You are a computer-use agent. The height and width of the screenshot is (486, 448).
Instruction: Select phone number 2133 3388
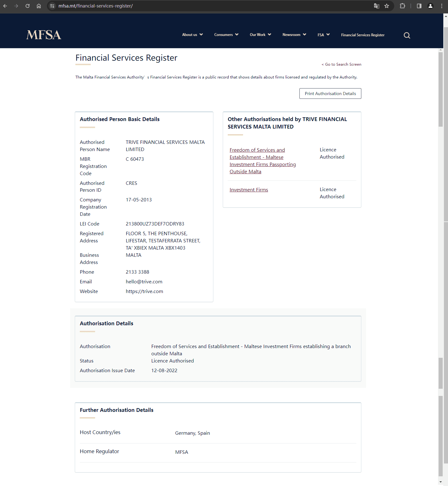point(137,272)
